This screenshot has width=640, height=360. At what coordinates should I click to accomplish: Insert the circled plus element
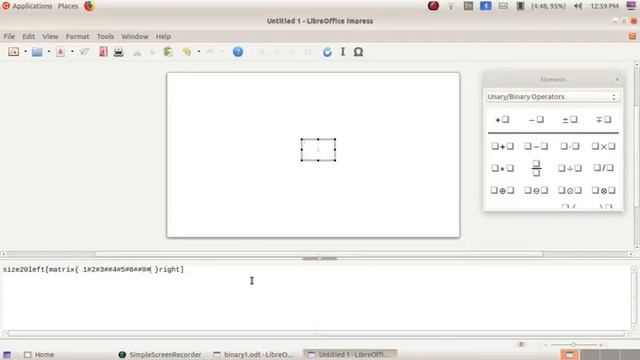point(502,190)
